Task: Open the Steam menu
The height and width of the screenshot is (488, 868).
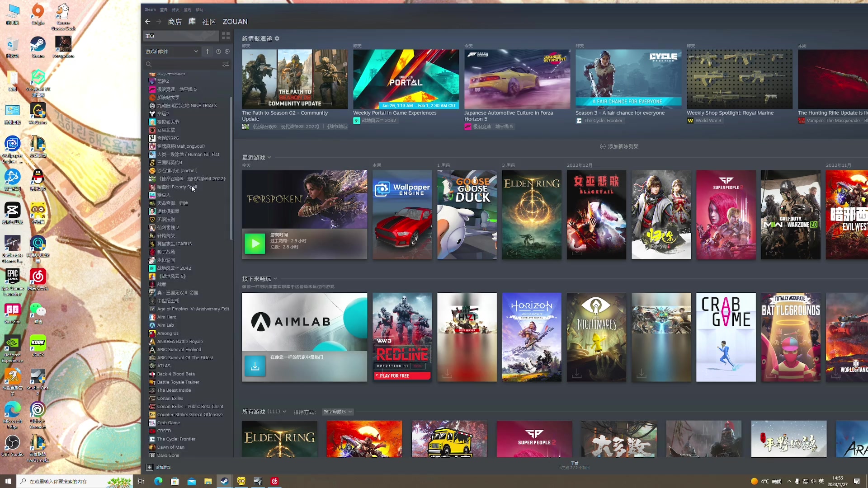Action: point(150,9)
